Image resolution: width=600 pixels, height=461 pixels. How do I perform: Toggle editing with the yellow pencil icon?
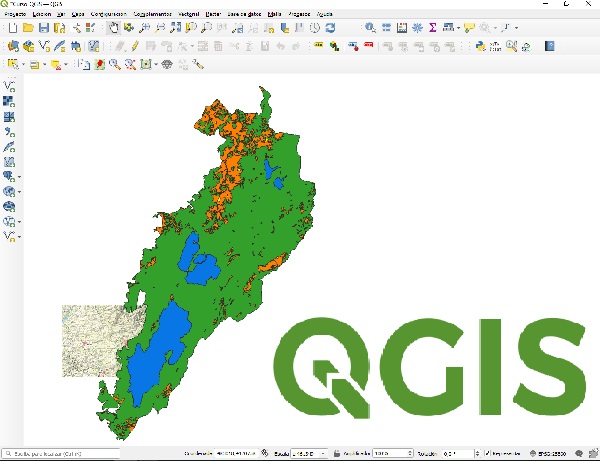(x=135, y=46)
